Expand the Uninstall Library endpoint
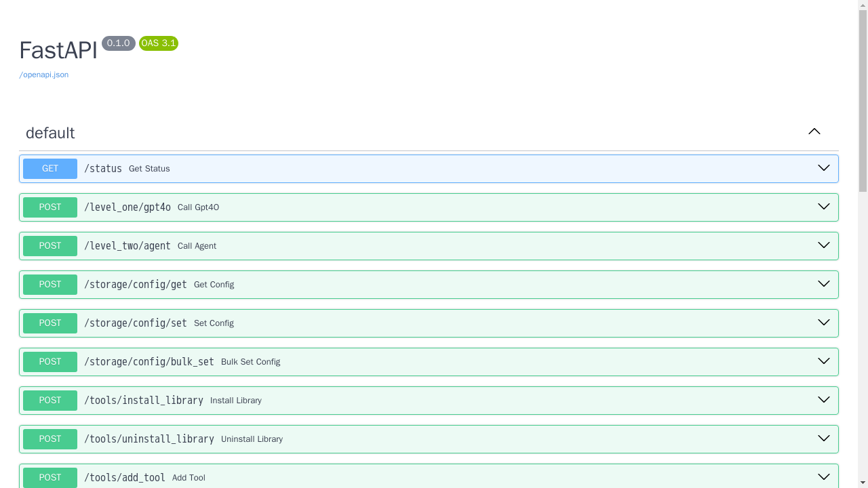This screenshot has width=868, height=488. [x=823, y=438]
